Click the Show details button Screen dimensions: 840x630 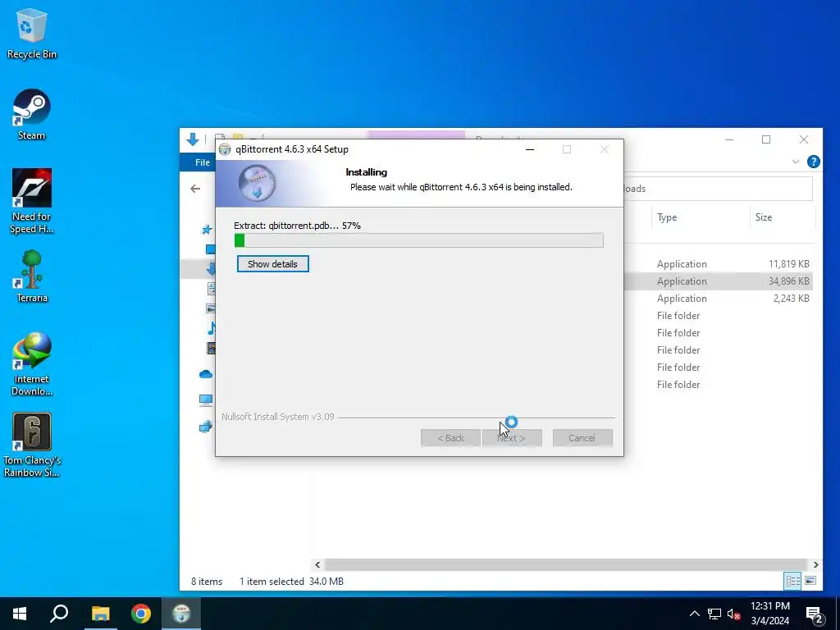click(272, 264)
